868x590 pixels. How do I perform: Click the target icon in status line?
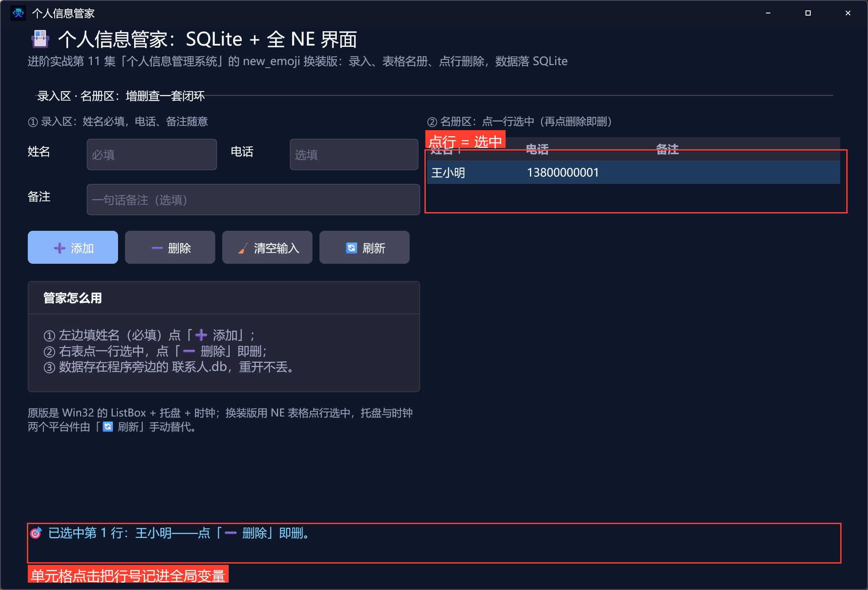coord(36,533)
